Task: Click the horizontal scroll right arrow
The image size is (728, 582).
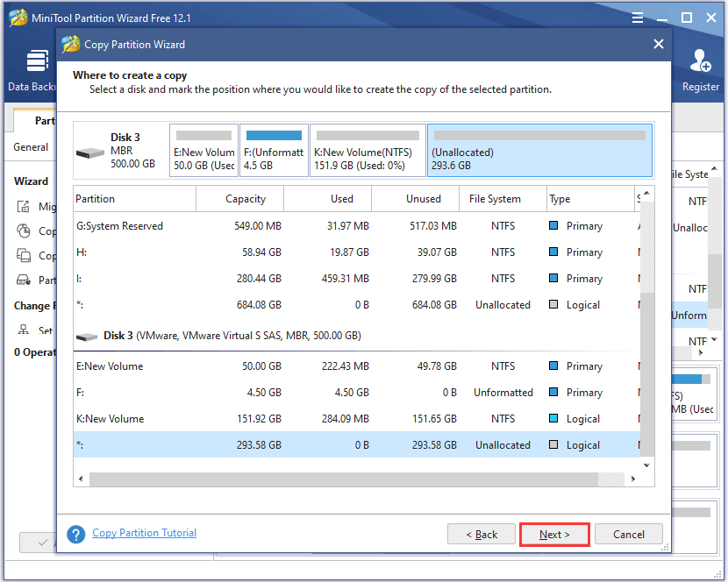Action: point(632,479)
